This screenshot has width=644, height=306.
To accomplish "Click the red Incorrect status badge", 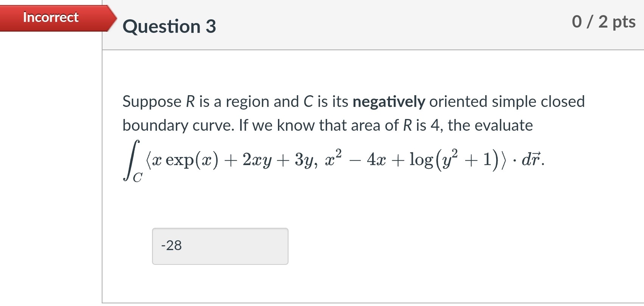I will (50, 17).
